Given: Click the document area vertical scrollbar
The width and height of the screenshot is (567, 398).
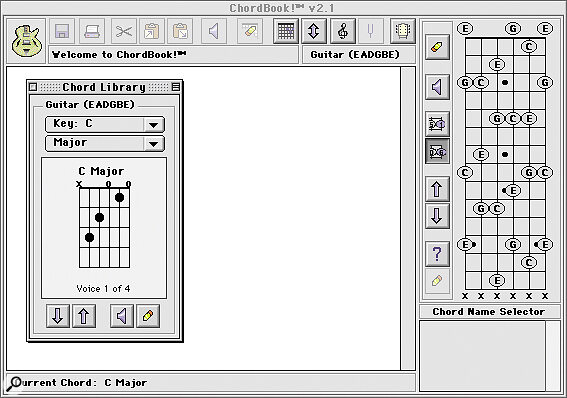Looking at the screenshot, I should 408,218.
